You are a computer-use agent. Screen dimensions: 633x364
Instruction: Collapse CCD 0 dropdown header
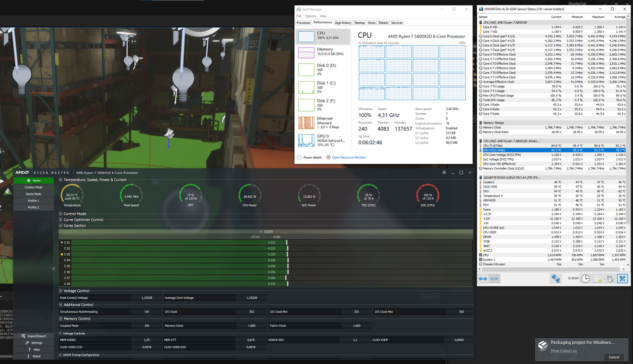266,231
